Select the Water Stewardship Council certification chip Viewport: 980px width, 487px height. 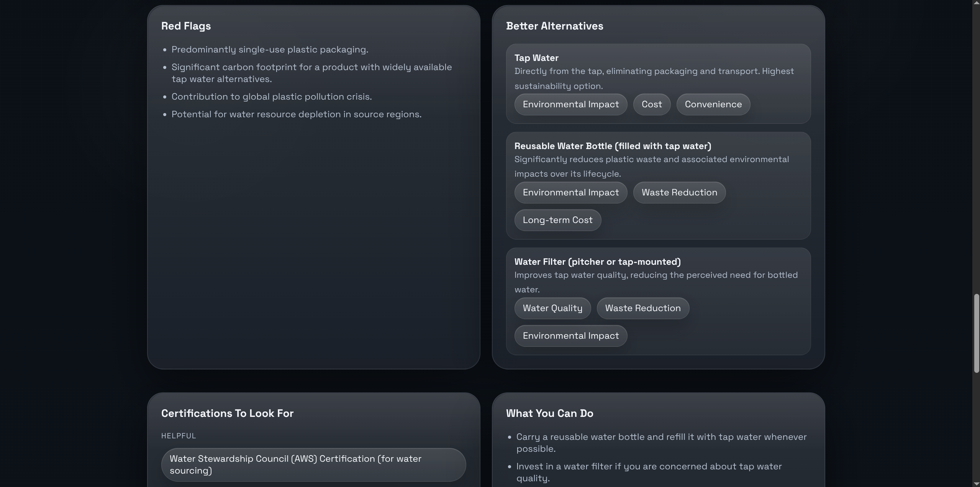tap(313, 464)
